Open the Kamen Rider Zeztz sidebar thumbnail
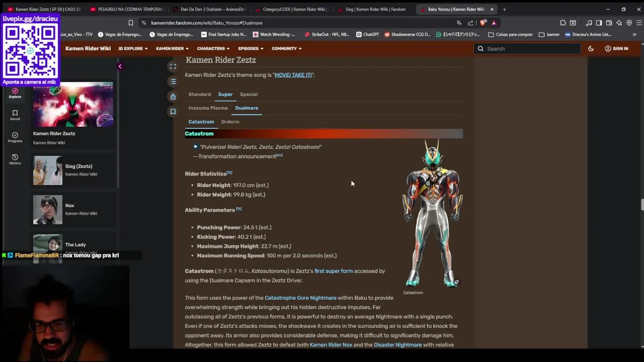The width and height of the screenshot is (644, 362). pos(73,105)
